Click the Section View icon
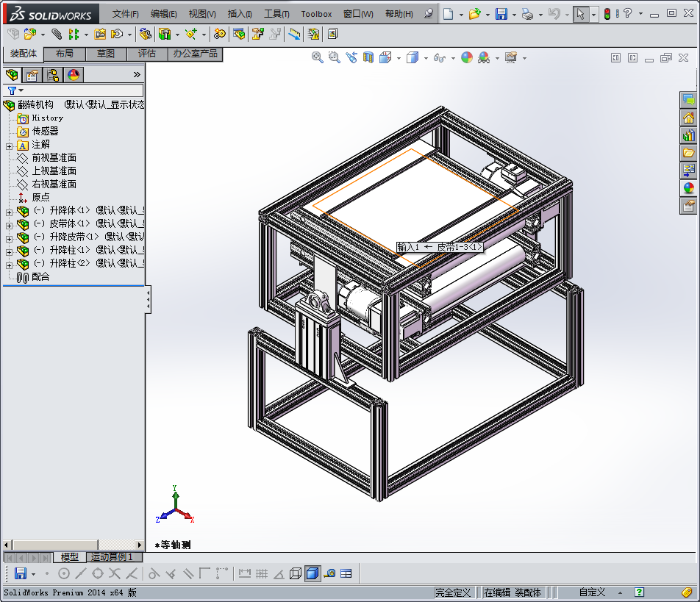 (368, 57)
